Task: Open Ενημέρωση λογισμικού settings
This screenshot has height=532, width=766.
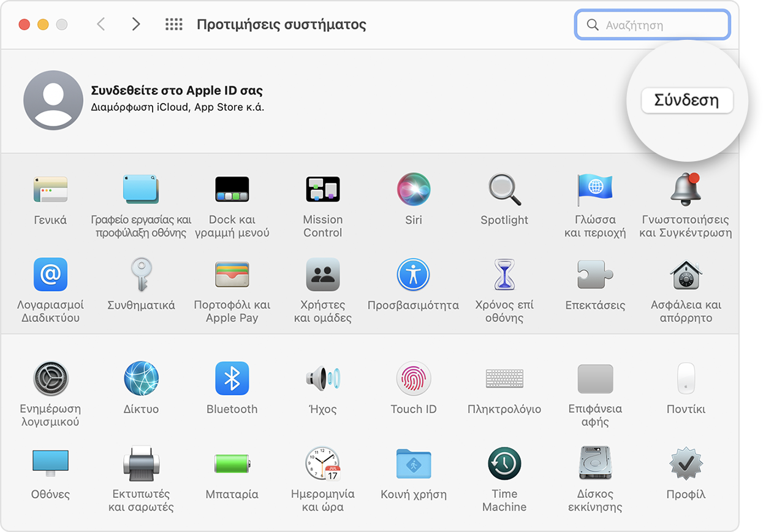Action: (x=51, y=378)
